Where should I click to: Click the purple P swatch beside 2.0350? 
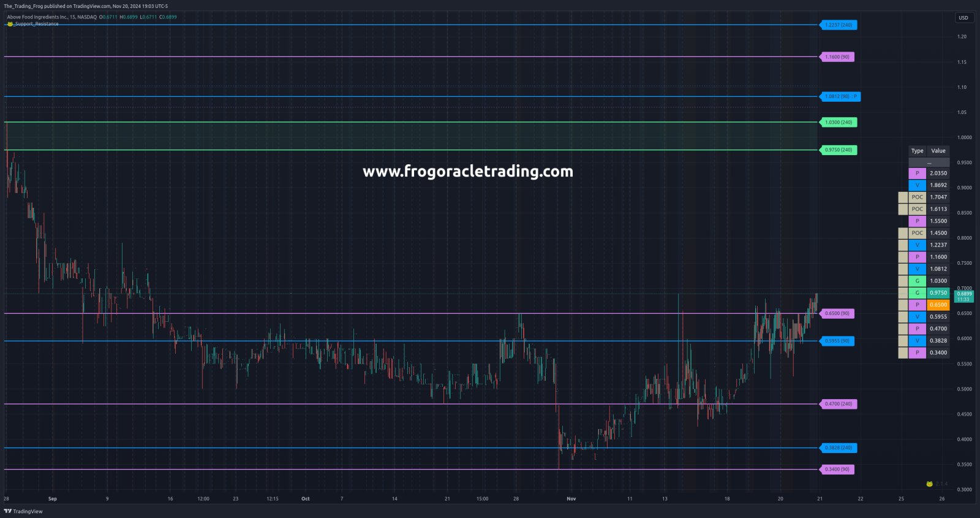point(917,173)
